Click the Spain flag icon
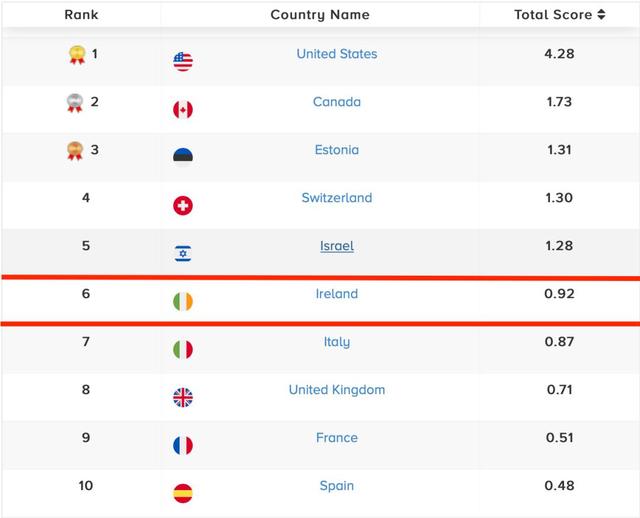Viewport: 640px width, 518px height. (183, 494)
